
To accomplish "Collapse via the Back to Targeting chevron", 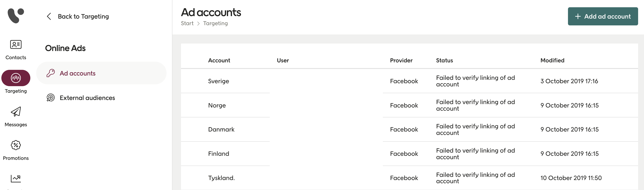I will click(x=49, y=16).
